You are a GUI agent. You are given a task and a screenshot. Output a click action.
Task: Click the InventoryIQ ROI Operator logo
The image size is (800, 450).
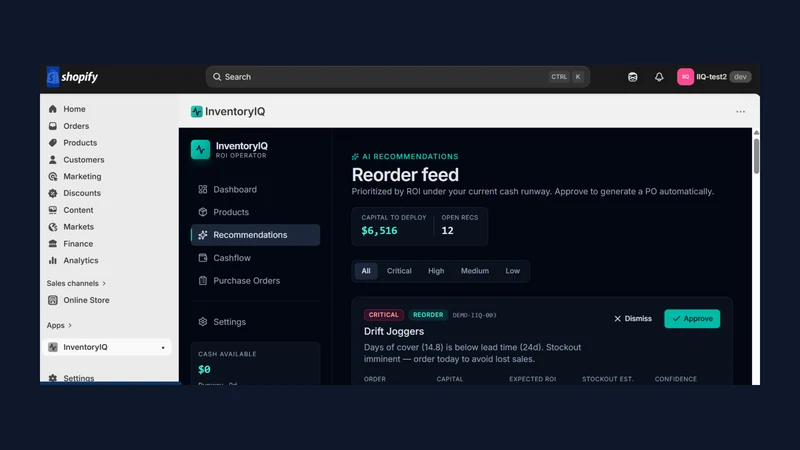(201, 149)
